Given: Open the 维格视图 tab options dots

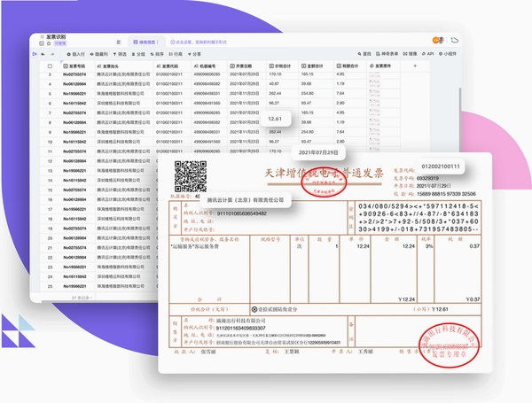Looking at the screenshot, I should (158, 42).
